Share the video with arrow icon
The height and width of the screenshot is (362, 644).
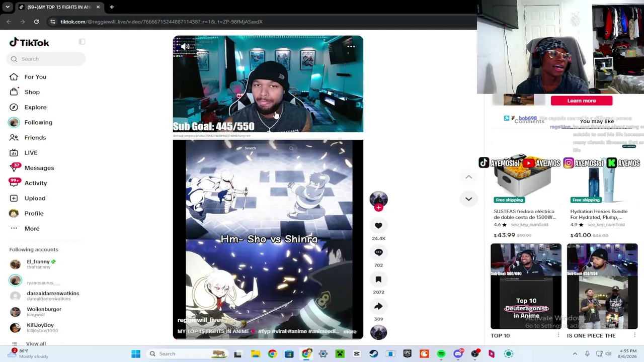(x=378, y=306)
